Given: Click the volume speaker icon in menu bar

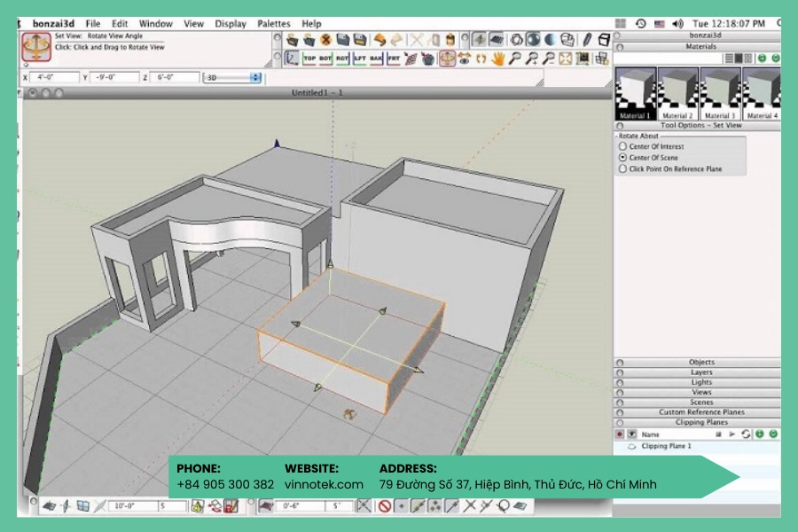Looking at the screenshot, I should point(677,23).
